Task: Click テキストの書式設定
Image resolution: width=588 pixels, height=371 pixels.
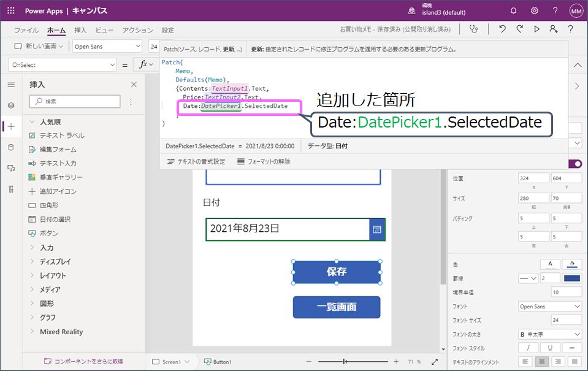Action: [196, 162]
